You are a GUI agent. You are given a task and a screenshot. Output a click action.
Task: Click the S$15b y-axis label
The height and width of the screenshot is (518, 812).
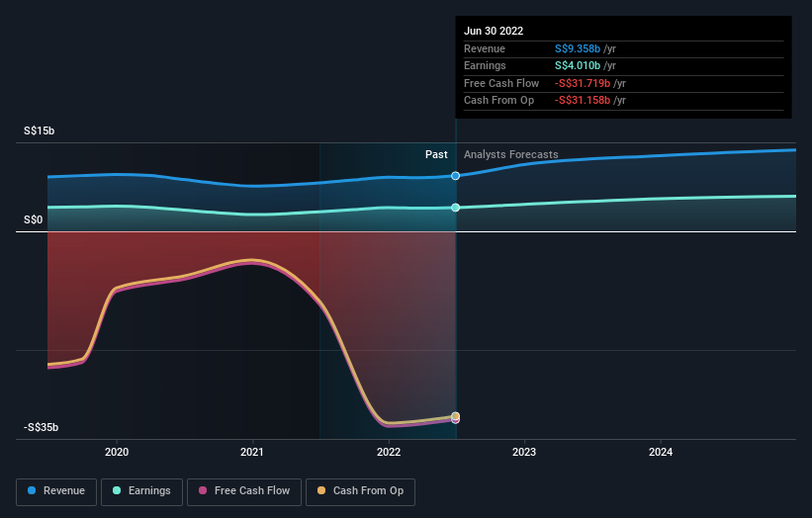(39, 130)
